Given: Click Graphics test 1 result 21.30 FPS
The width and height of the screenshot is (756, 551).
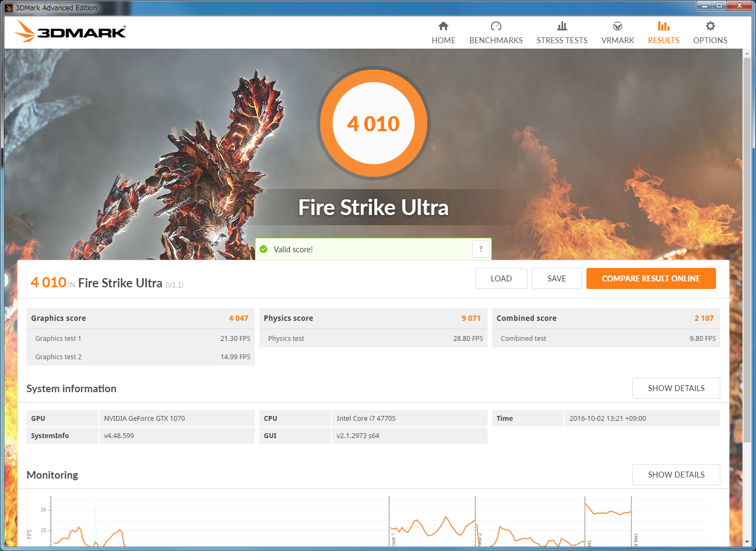Looking at the screenshot, I should point(235,339).
